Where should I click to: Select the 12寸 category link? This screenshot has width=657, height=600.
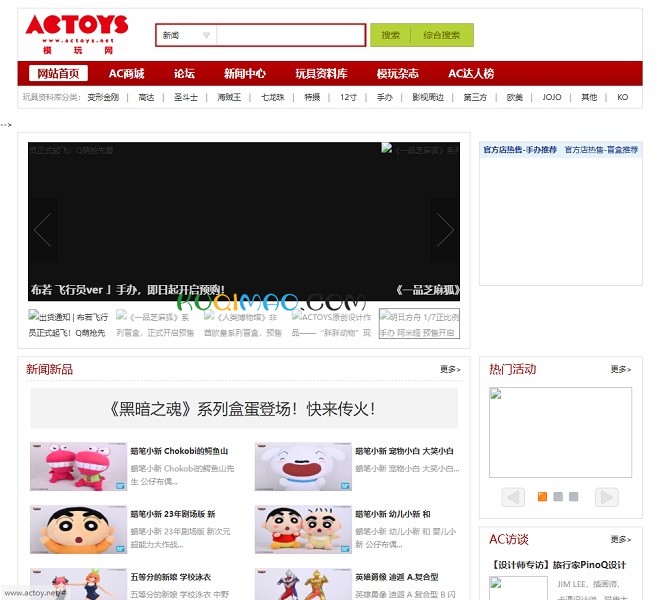[x=348, y=97]
